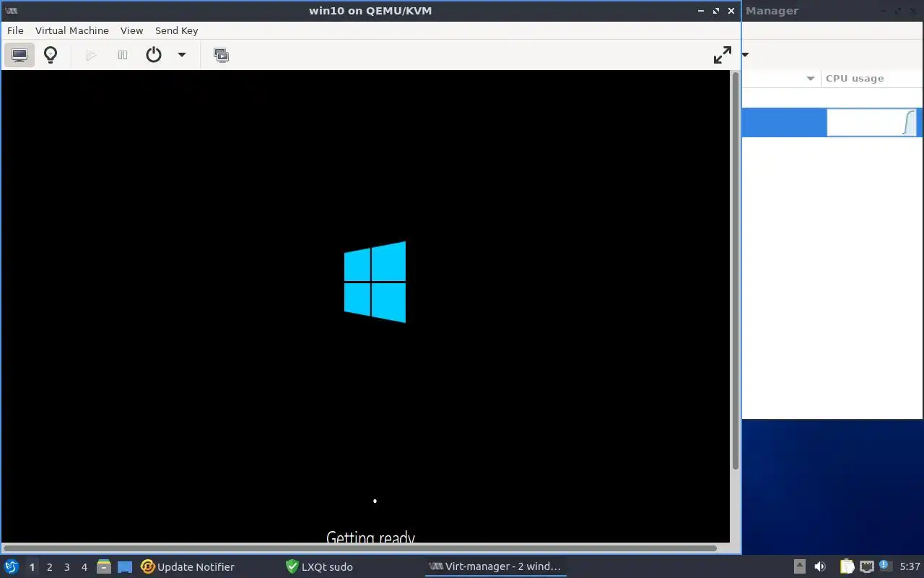Open the Virtual Machine menu
The width and height of the screenshot is (924, 578).
click(72, 30)
